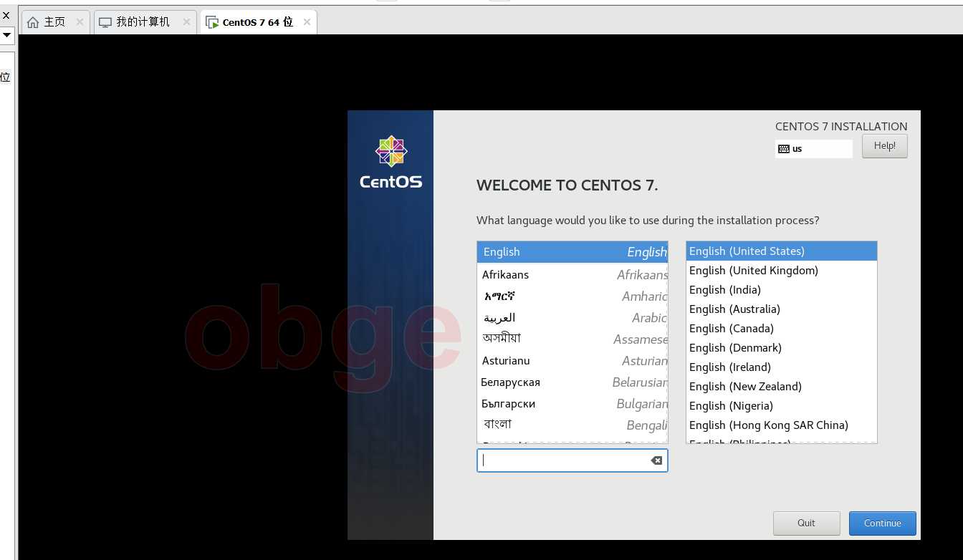963x560 pixels.
Task: Switch to the 主页 tab
Action: click(56, 22)
